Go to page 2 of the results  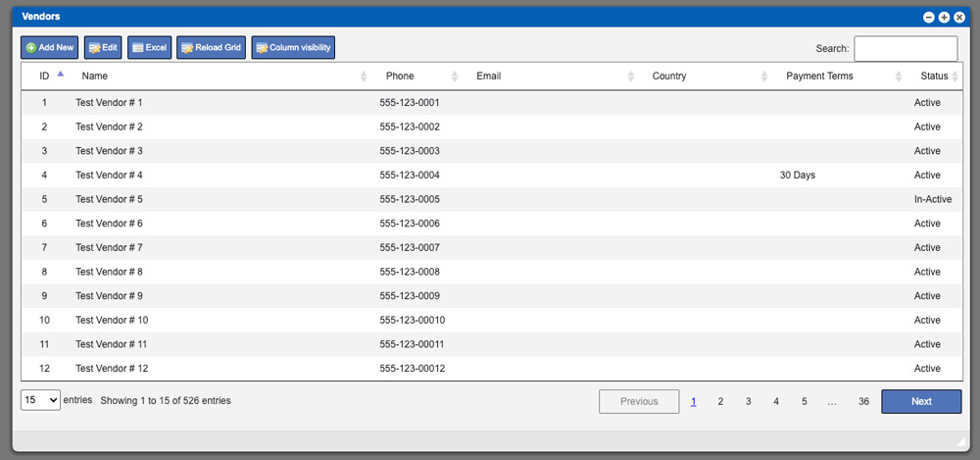720,401
